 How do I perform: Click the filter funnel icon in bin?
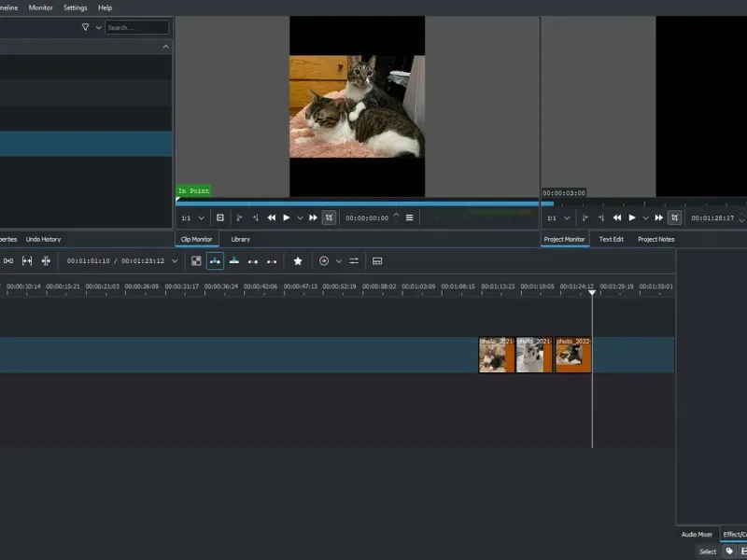pyautogui.click(x=86, y=28)
